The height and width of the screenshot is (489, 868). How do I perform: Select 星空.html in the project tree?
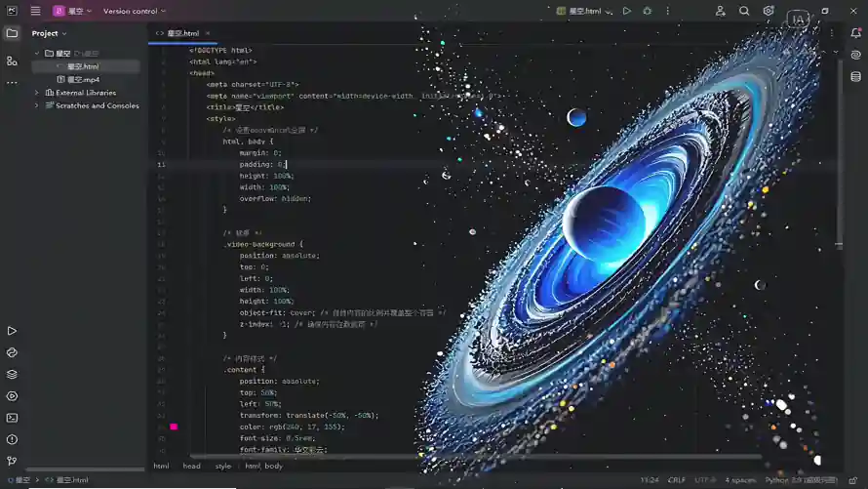coord(83,66)
